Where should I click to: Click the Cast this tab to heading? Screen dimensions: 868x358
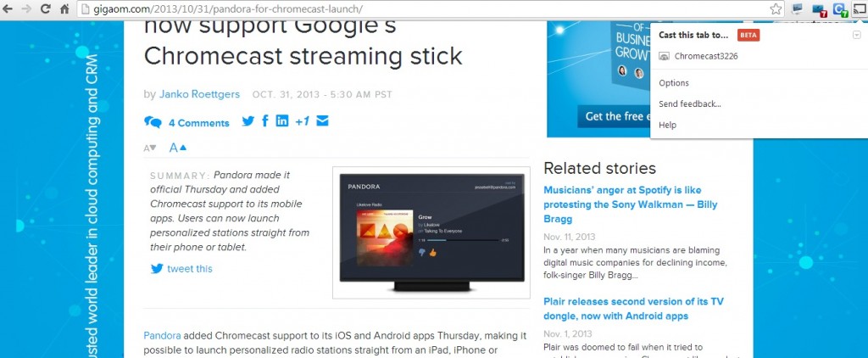point(693,35)
